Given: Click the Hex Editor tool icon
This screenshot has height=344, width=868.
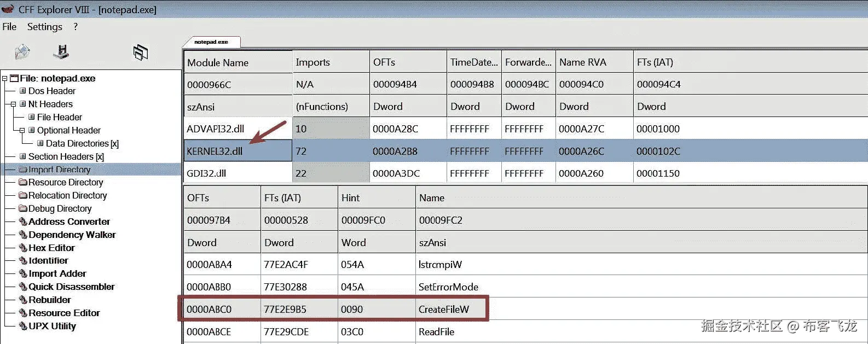Looking at the screenshot, I should point(23,248).
